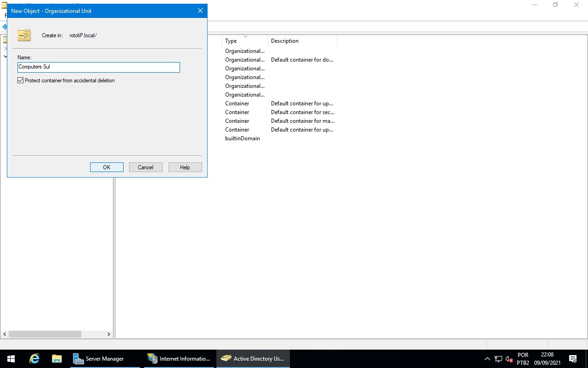Switch to Server Manager in taskbar

[x=105, y=359]
